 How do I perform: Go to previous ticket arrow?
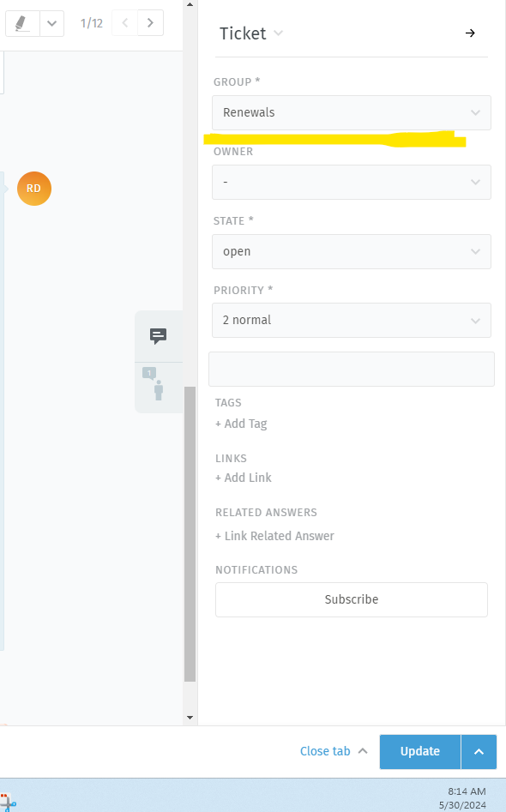[125, 23]
